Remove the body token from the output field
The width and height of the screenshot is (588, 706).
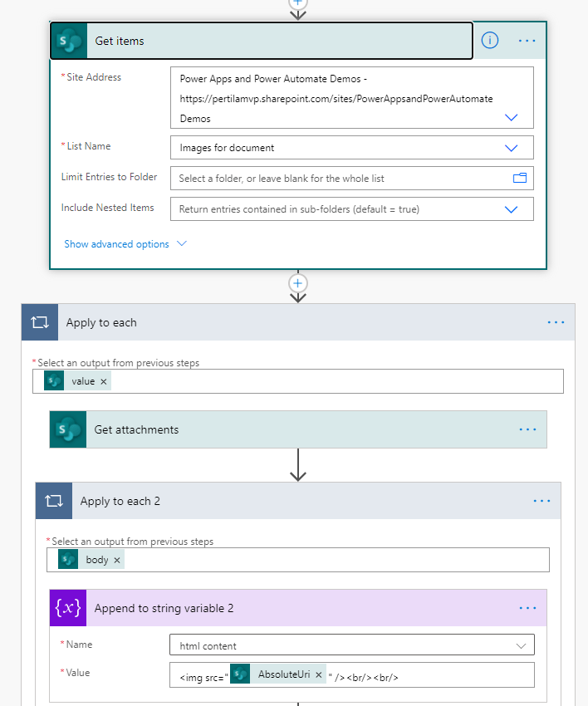pos(117,560)
